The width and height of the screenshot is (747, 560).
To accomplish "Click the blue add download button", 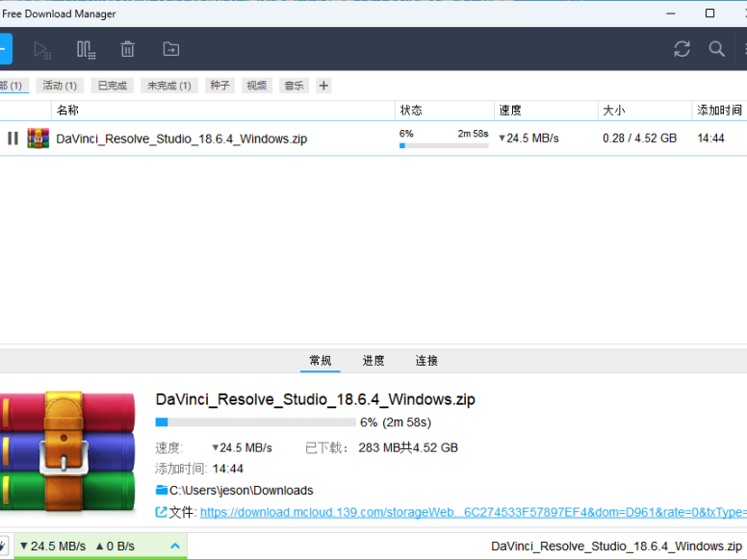I will [5, 48].
